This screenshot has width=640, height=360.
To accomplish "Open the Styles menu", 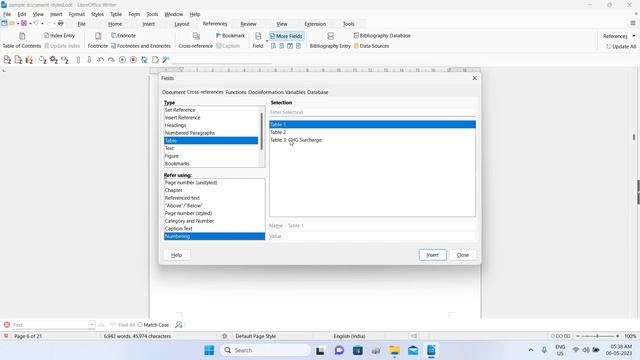I will click(x=97, y=14).
